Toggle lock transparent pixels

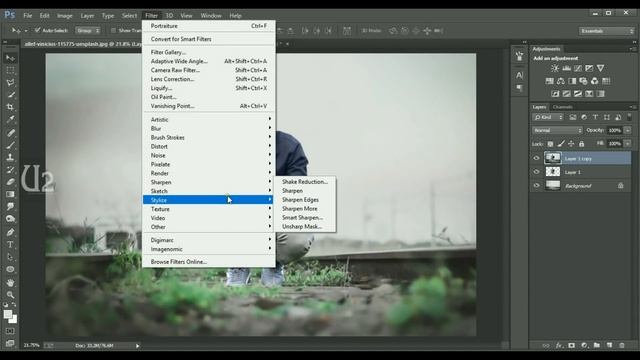point(550,144)
